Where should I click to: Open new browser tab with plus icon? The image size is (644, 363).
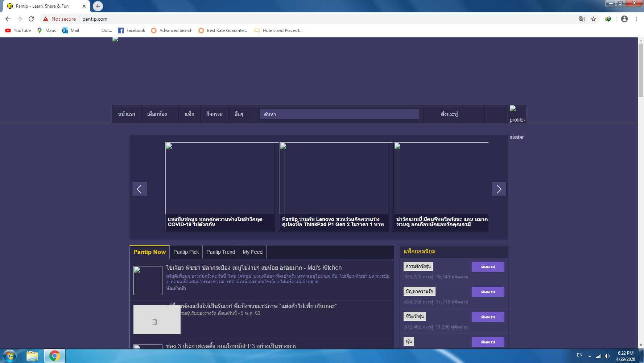click(x=98, y=6)
